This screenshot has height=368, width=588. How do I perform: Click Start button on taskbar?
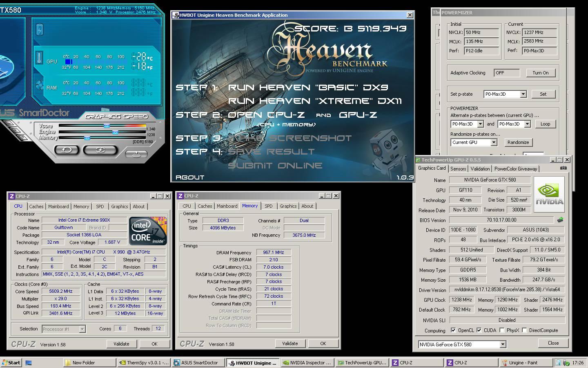11,363
